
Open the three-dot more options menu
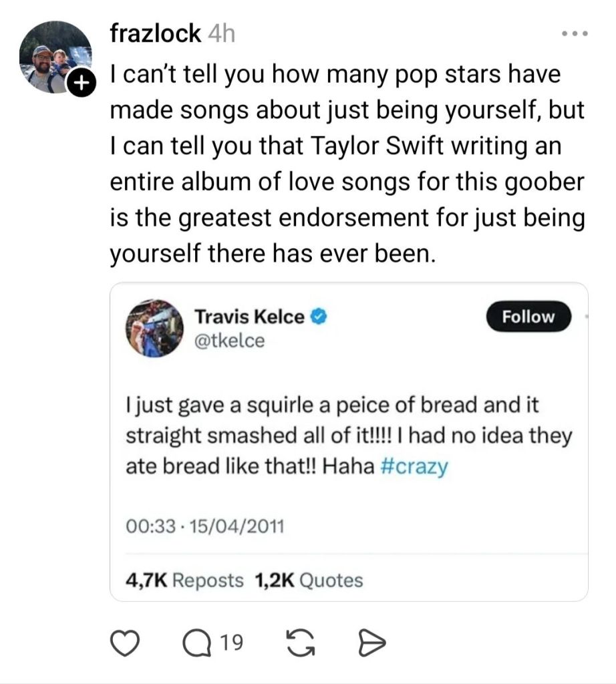coord(574,33)
